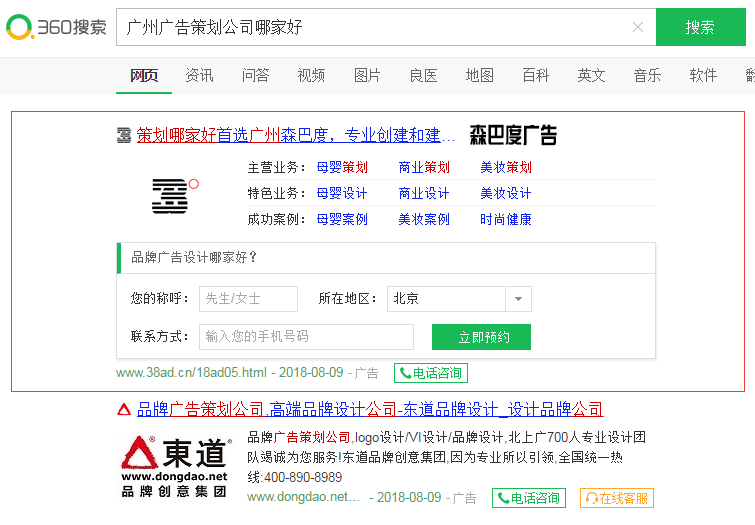The image size is (755, 525).
Task: Open the 美妆设计 link
Action: [506, 193]
